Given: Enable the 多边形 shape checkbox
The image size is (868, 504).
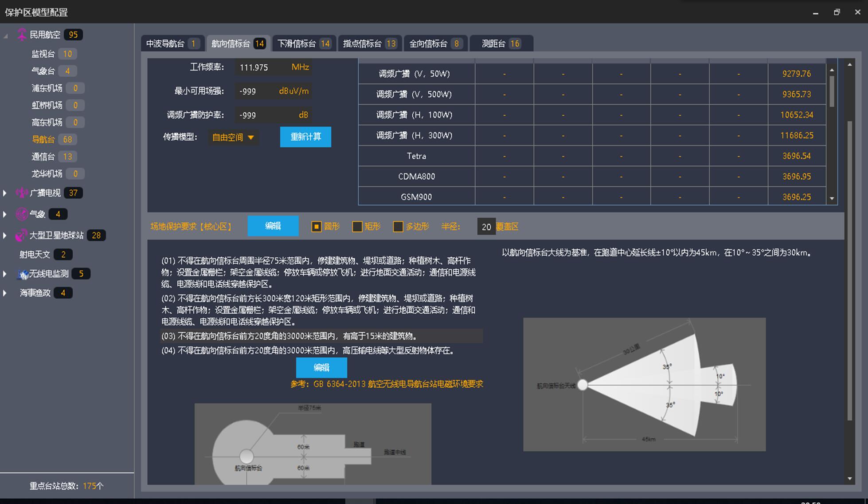Looking at the screenshot, I should [398, 227].
